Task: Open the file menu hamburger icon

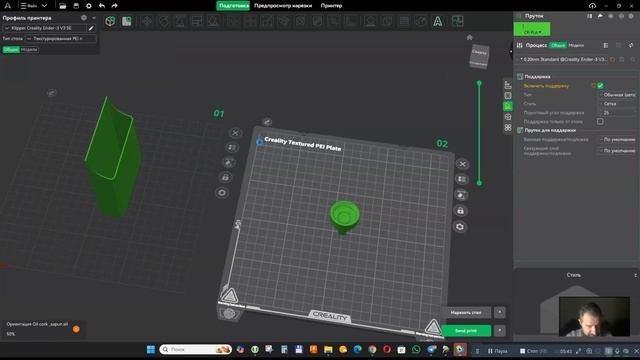Action: [x=23, y=6]
